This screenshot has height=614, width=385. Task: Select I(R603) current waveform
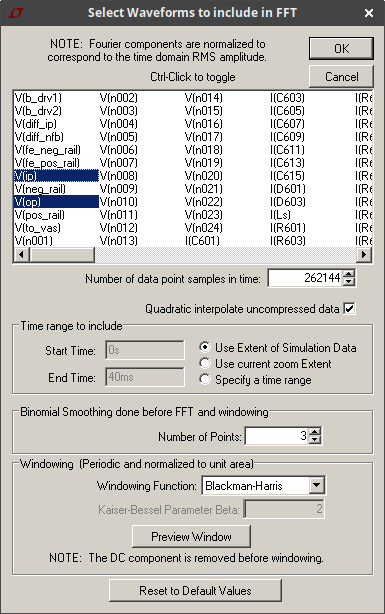point(288,240)
